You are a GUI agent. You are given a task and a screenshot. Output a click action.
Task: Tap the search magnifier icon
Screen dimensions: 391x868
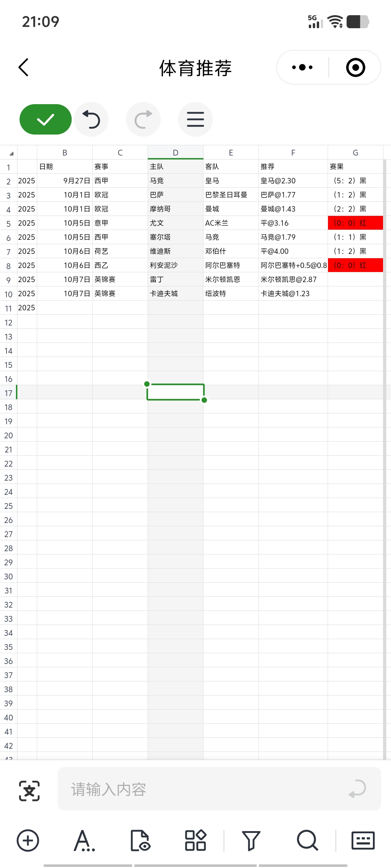coord(307,840)
